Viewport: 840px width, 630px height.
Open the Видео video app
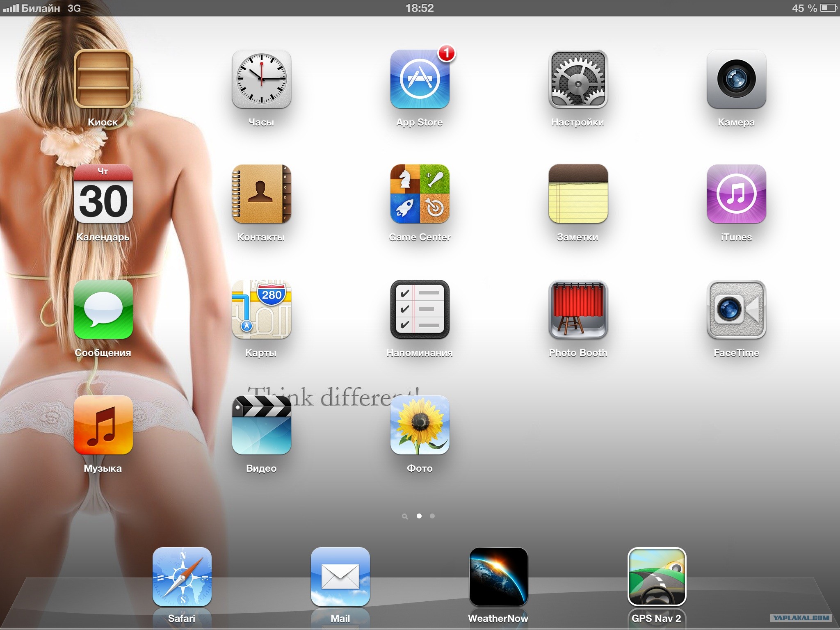click(261, 425)
